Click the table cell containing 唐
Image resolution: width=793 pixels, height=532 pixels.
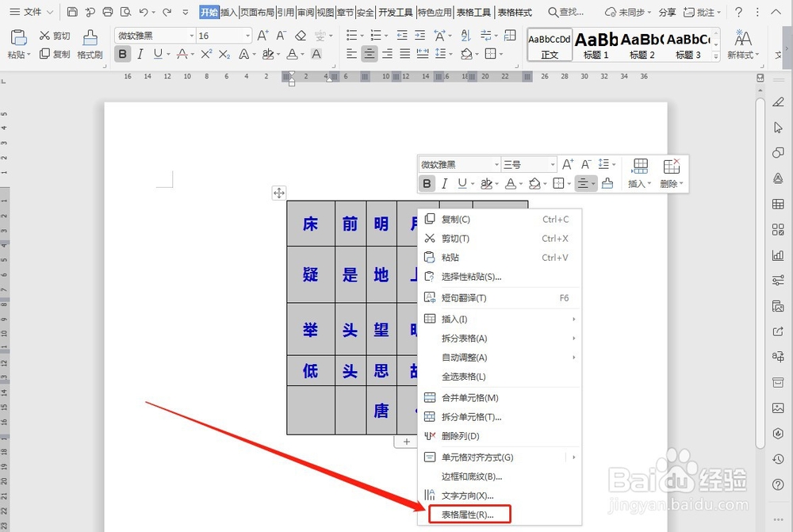381,410
